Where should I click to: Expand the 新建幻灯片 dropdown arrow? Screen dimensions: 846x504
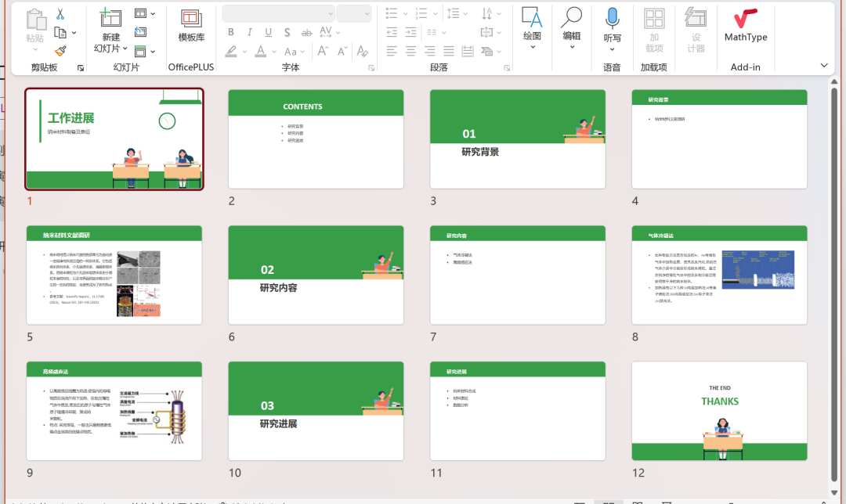[126, 49]
